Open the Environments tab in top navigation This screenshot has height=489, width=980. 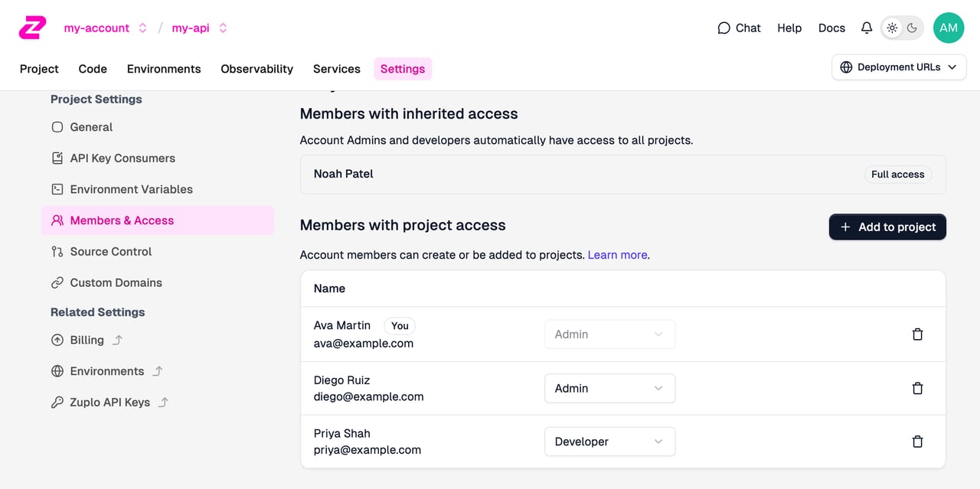pyautogui.click(x=164, y=69)
